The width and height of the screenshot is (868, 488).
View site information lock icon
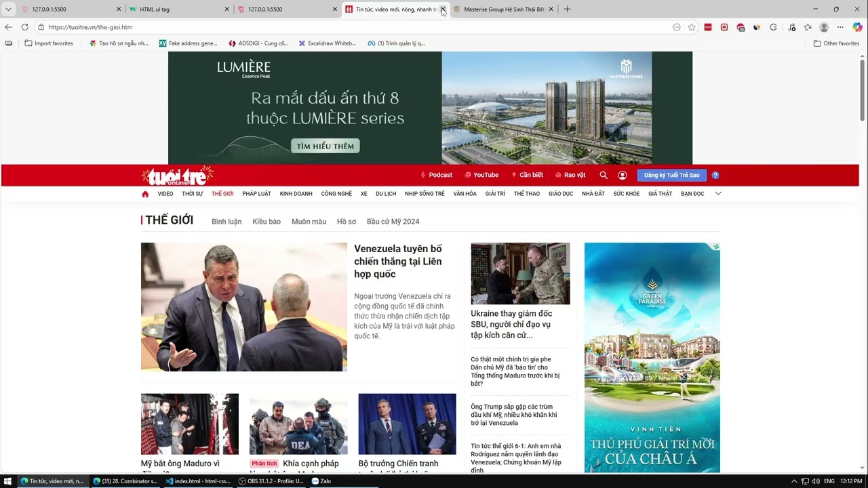(x=41, y=27)
